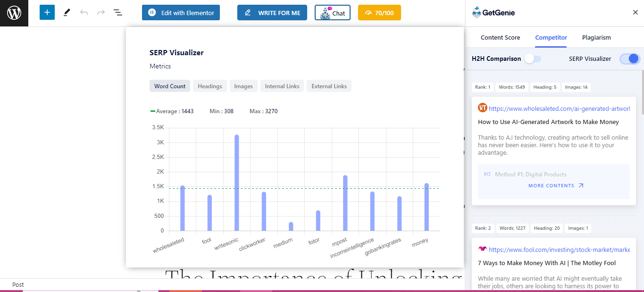This screenshot has height=292, width=644.
Task: Click the medium bar in chart
Action: (x=291, y=226)
